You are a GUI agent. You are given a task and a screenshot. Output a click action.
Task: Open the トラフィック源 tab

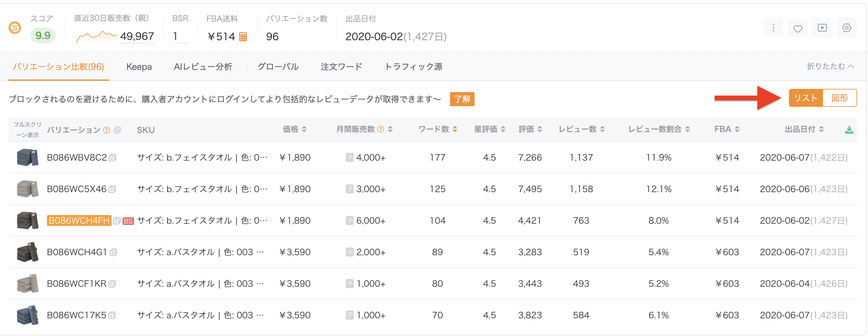tap(413, 67)
